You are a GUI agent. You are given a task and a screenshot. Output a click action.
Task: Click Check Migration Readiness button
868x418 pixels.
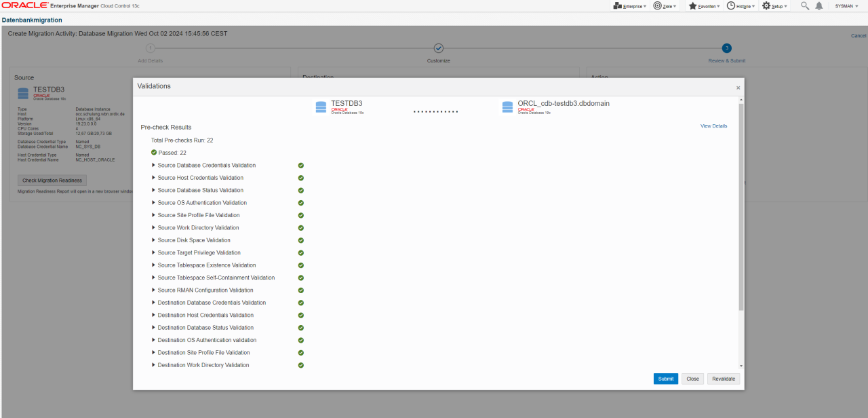click(x=52, y=180)
